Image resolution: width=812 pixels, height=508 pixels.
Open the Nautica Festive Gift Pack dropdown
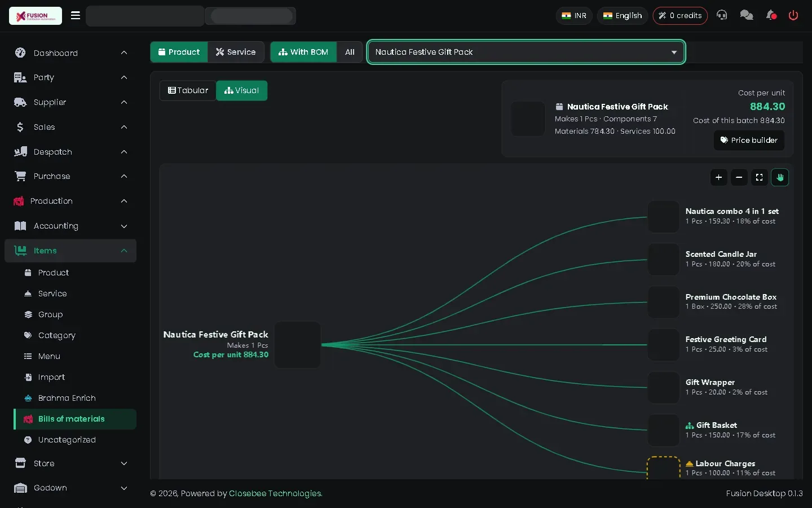pos(526,52)
